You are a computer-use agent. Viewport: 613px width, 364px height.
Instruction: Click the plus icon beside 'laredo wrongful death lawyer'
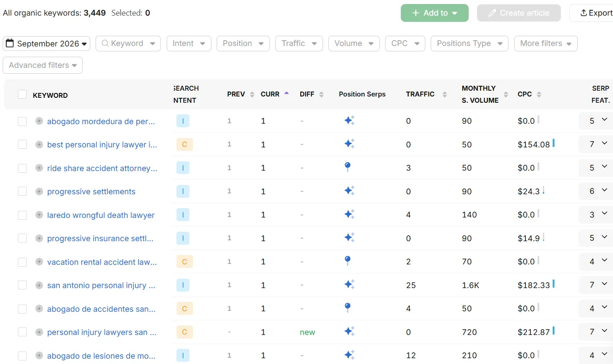39,215
